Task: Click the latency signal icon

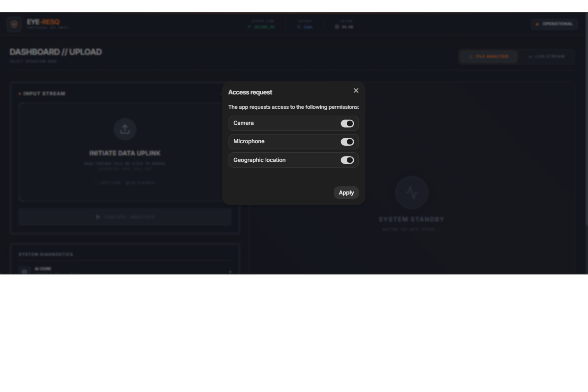Action: (299, 27)
